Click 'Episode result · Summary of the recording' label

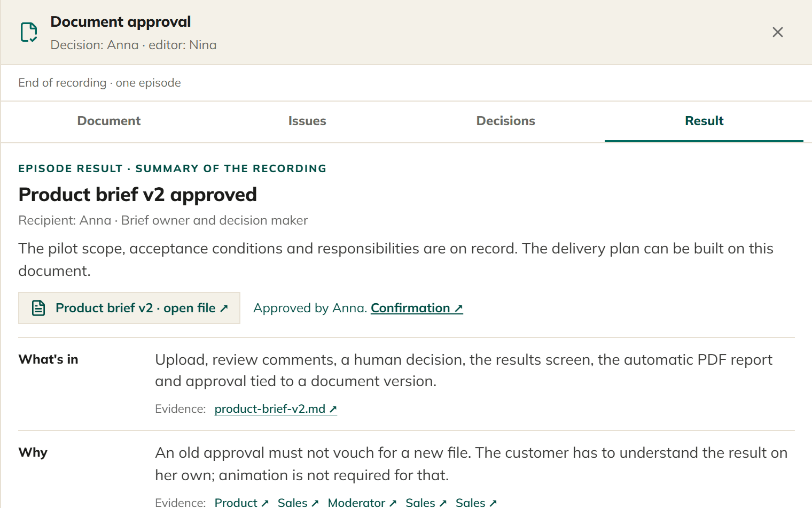172,168
